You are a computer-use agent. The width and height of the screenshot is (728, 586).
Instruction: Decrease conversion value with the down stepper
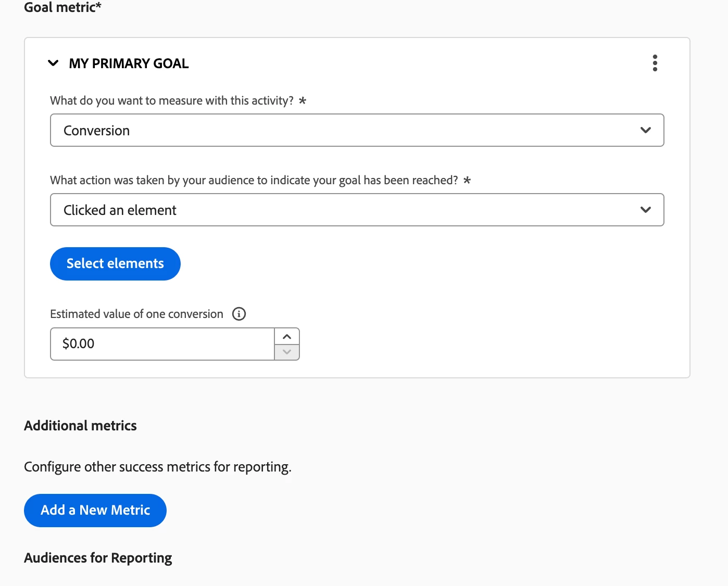287,352
